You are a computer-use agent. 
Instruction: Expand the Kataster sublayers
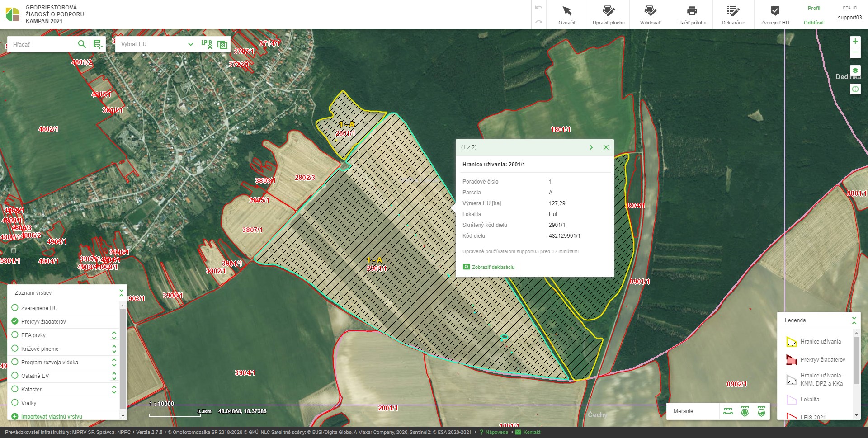point(114,389)
